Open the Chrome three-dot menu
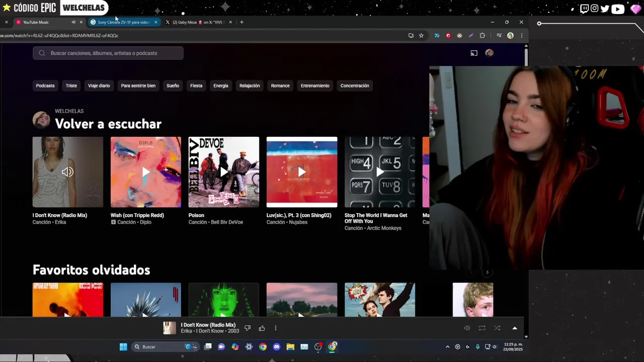 521,35
